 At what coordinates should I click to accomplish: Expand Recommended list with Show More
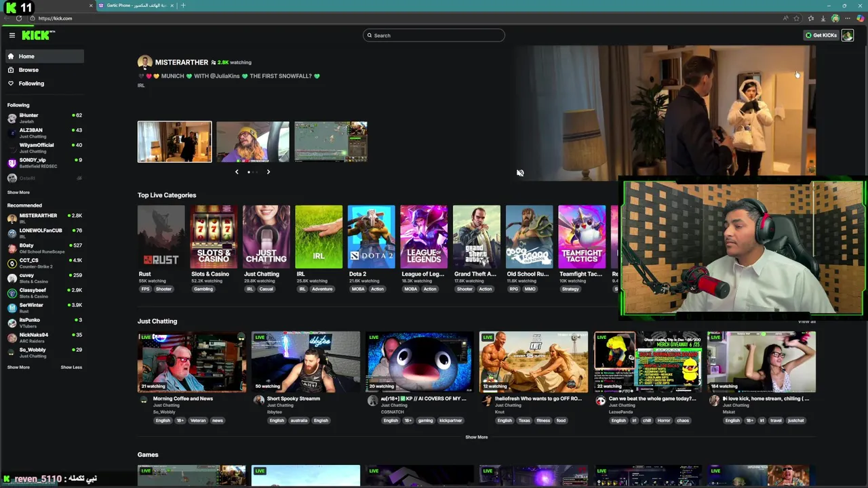(x=18, y=367)
